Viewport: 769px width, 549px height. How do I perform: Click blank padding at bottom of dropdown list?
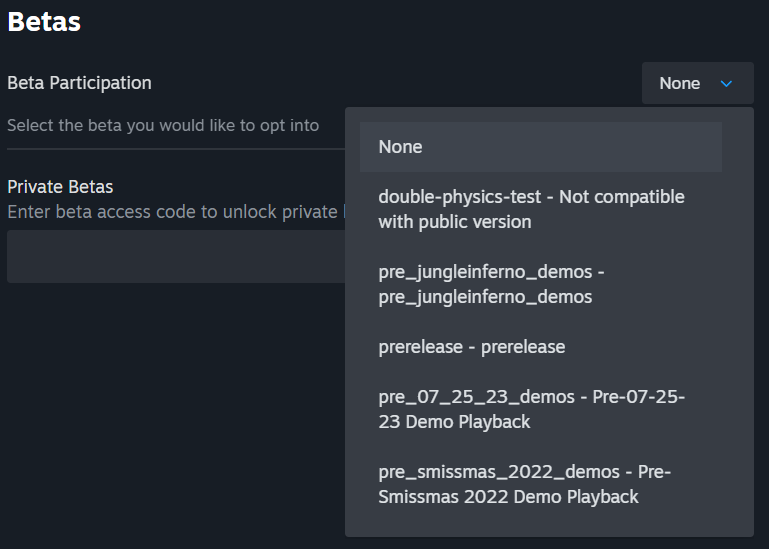(x=549, y=525)
